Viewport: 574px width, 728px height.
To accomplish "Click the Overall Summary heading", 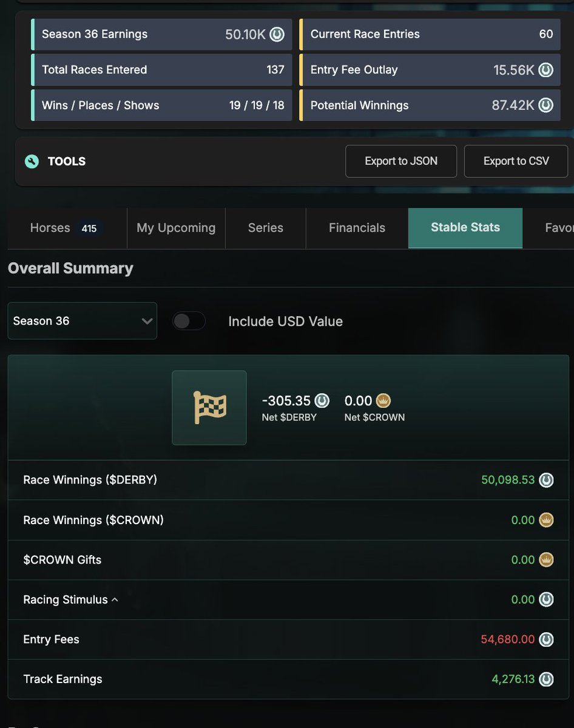I will pos(70,269).
